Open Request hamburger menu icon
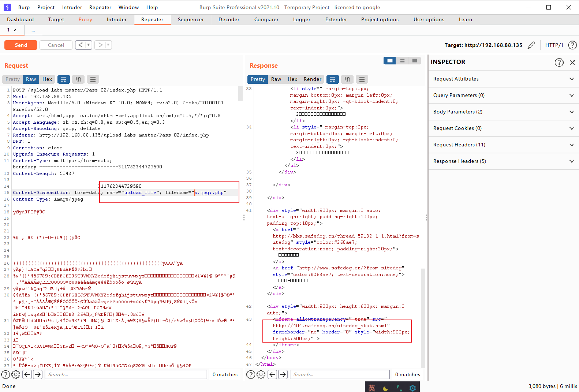 pos(93,79)
